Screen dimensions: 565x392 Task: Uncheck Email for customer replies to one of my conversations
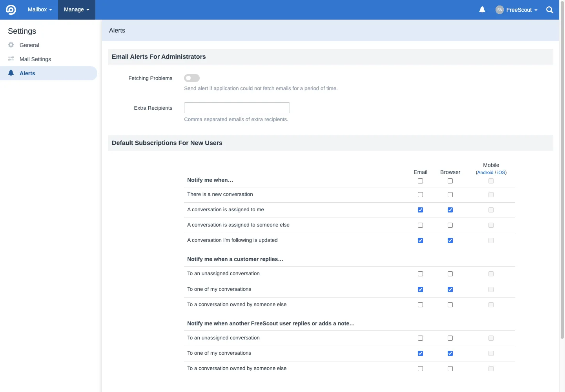tap(420, 290)
